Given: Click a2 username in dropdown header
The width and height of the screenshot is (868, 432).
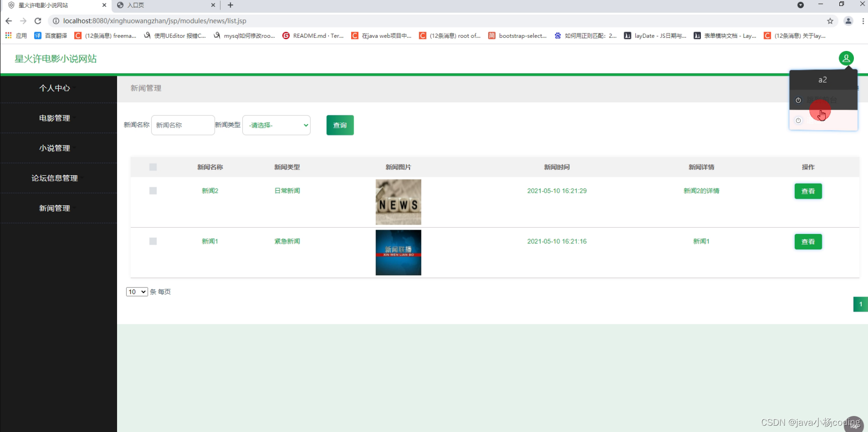Looking at the screenshot, I should pyautogui.click(x=822, y=80).
